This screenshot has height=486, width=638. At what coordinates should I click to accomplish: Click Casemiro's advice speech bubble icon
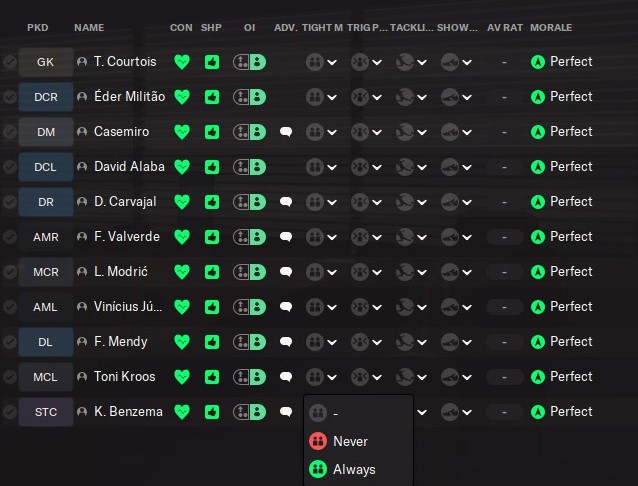pyautogui.click(x=285, y=132)
